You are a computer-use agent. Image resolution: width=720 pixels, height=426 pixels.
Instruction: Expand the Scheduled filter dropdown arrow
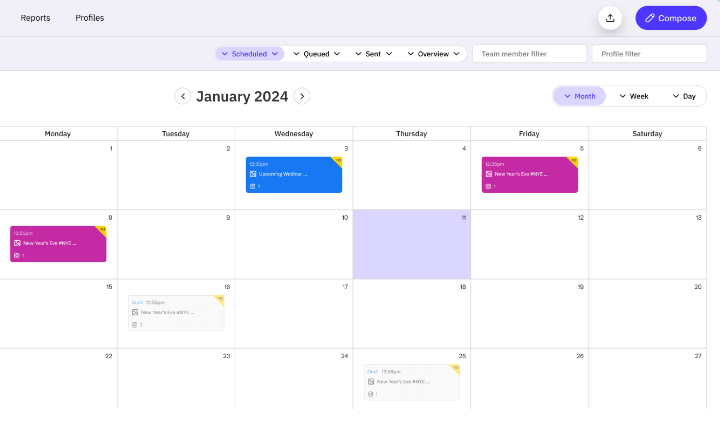click(275, 54)
